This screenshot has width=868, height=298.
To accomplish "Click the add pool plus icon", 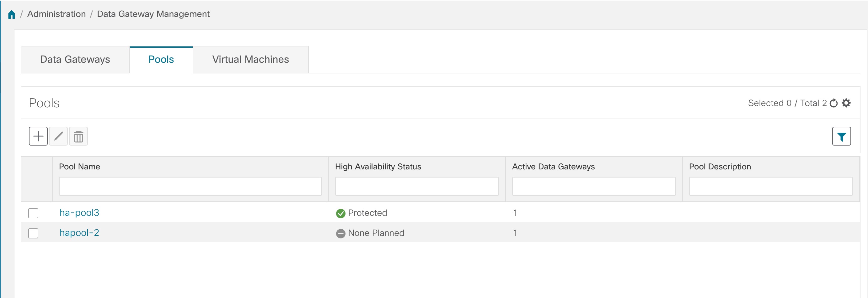I will click(38, 136).
